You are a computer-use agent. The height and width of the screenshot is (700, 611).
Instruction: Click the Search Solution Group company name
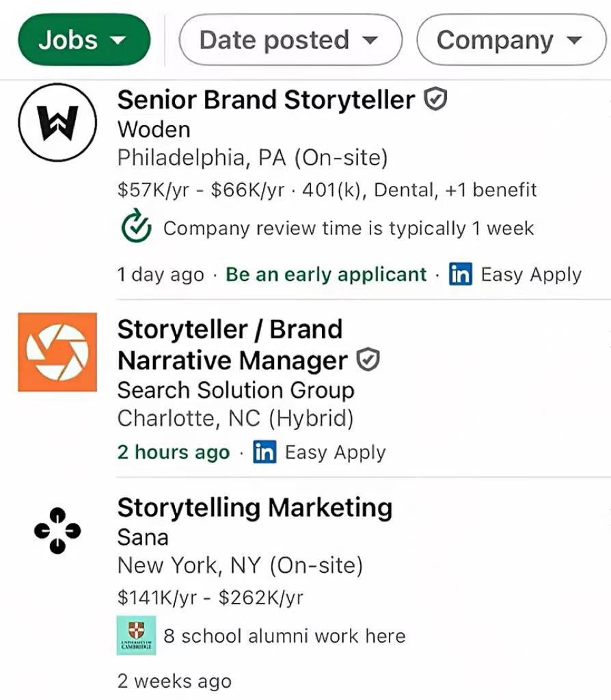(x=236, y=390)
